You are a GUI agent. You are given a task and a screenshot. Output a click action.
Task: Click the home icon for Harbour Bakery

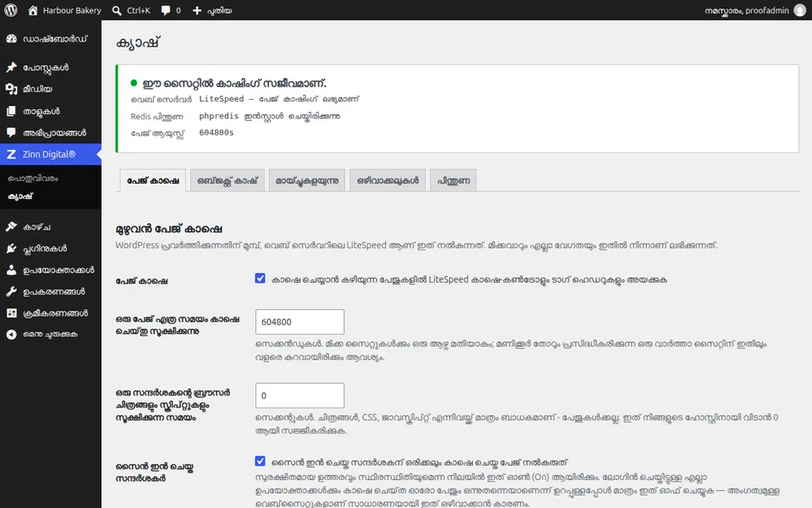coord(33,10)
